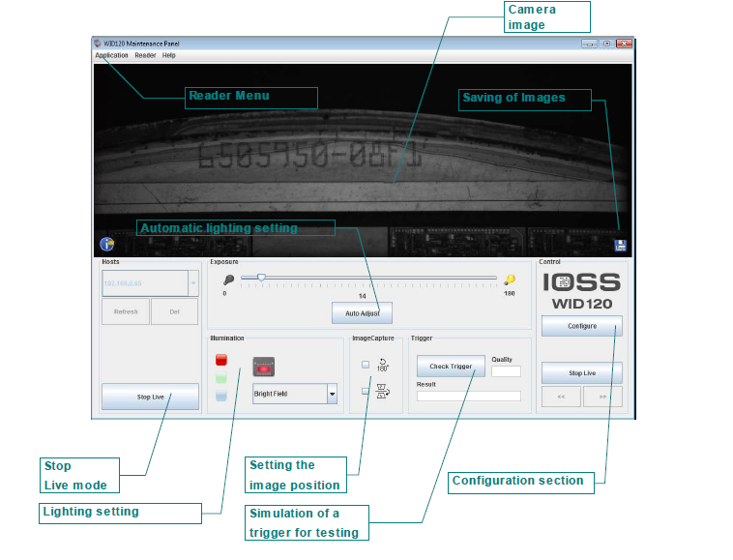733x560 pixels.
Task: Select the blue illumination color
Action: [221, 396]
